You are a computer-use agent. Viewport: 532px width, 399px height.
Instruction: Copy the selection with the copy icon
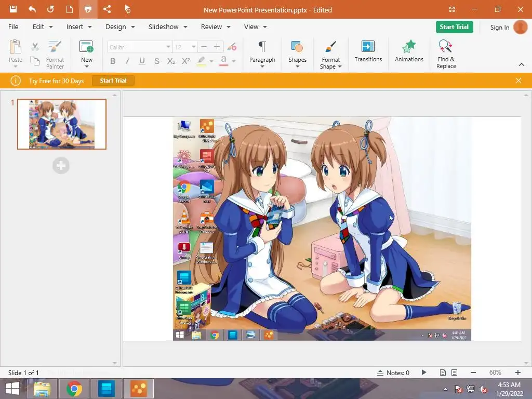click(35, 61)
